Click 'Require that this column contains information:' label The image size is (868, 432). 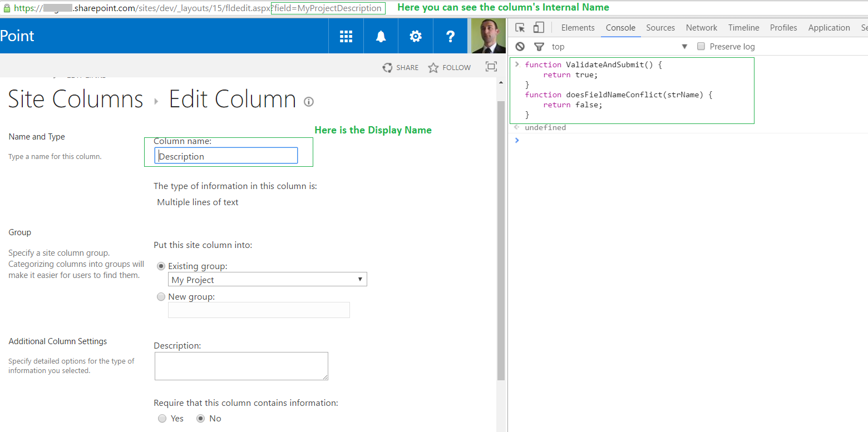point(246,403)
